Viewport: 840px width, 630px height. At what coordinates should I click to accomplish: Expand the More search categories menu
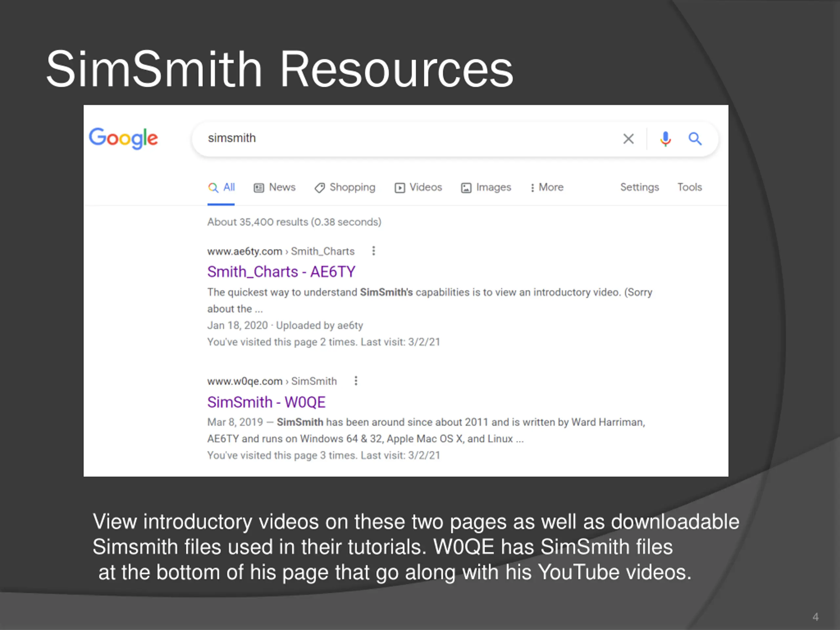click(x=547, y=187)
